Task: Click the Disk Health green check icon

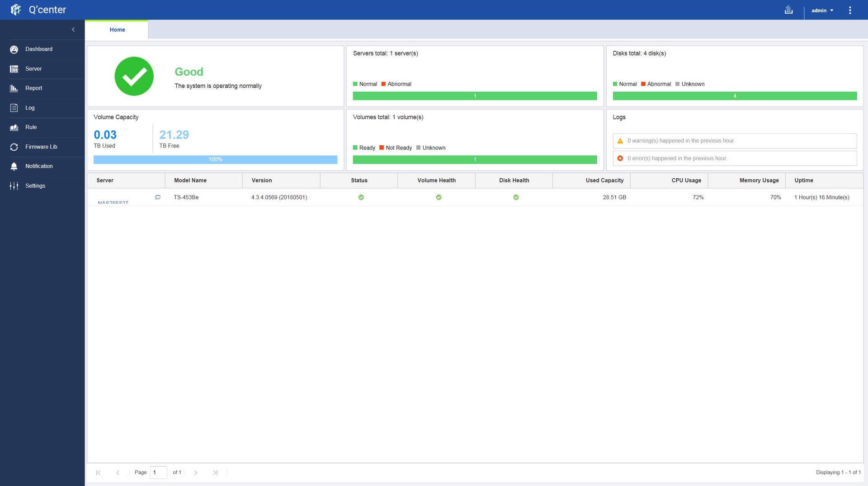Action: click(516, 197)
